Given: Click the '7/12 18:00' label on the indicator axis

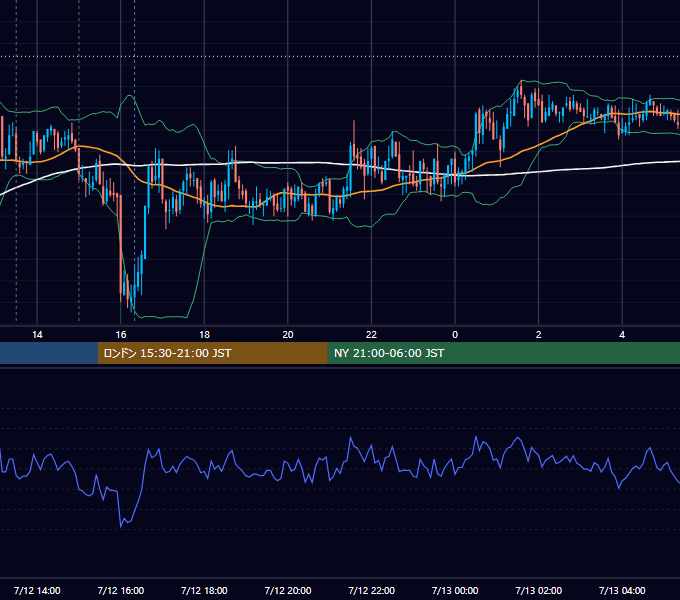Looking at the screenshot, I should [x=204, y=590].
